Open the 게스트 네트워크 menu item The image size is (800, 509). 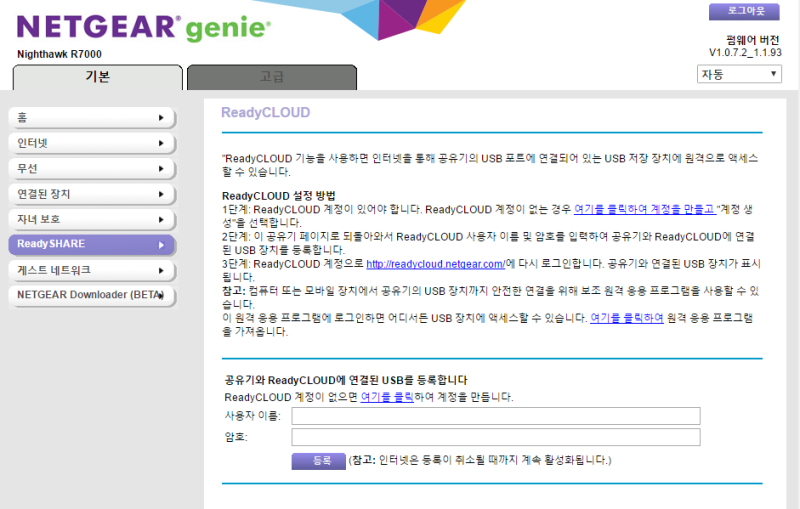[92, 271]
